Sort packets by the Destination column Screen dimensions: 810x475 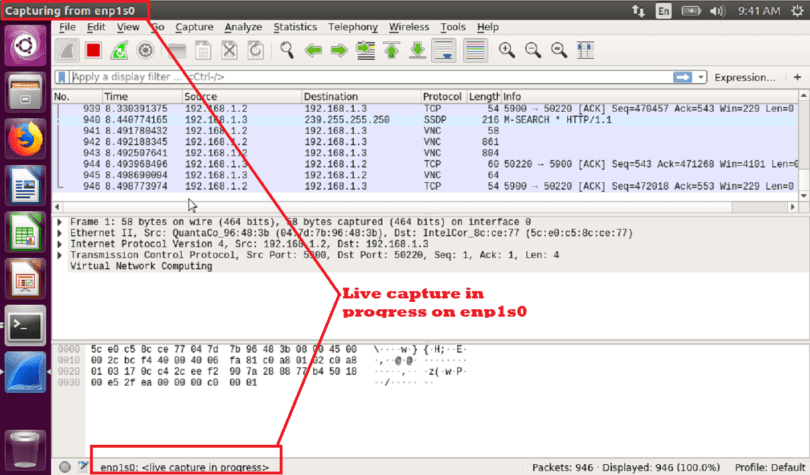pyautogui.click(x=361, y=97)
